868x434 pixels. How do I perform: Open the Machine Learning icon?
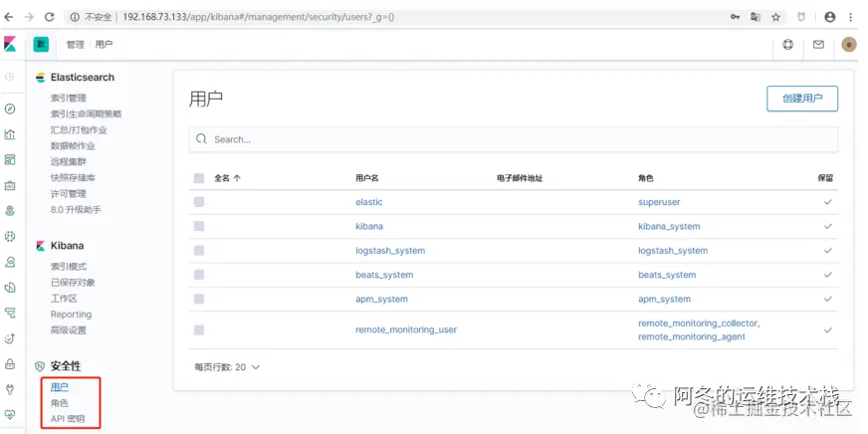click(9, 236)
